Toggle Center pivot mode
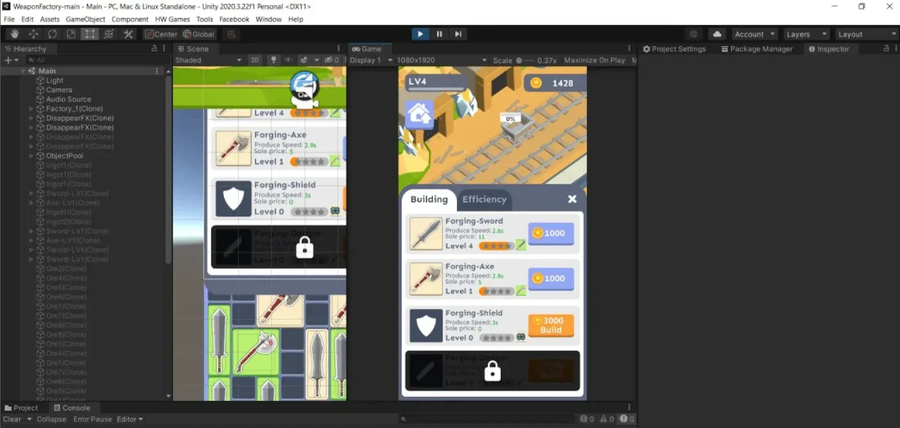The height and width of the screenshot is (428, 900). 161,34
